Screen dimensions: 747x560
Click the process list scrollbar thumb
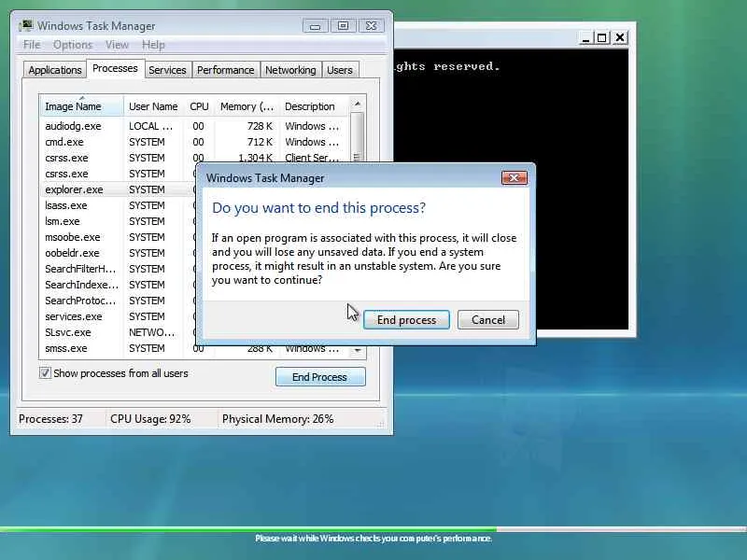pos(358,135)
